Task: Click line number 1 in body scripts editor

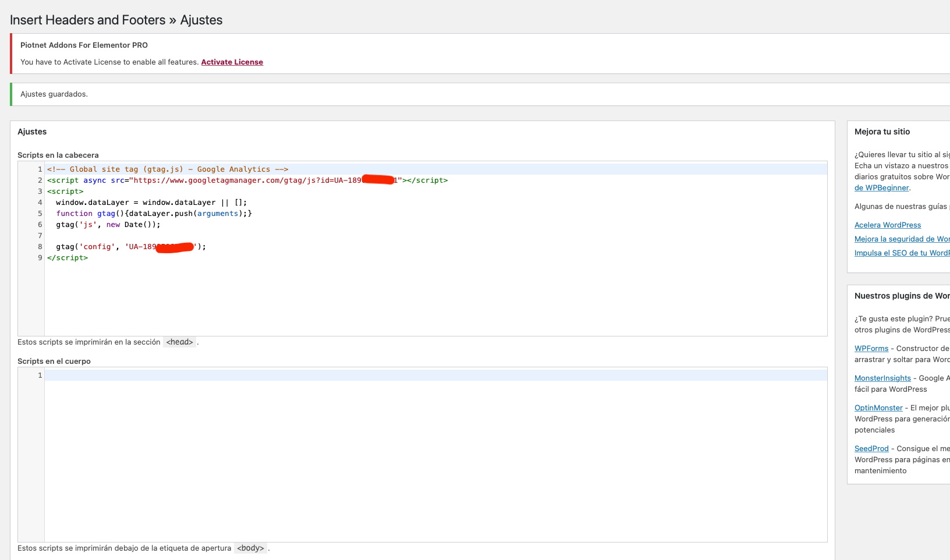Action: 40,375
